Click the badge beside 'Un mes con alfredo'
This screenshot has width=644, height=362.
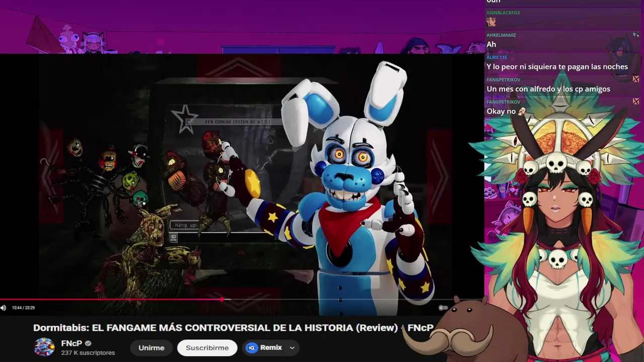pos(636,79)
